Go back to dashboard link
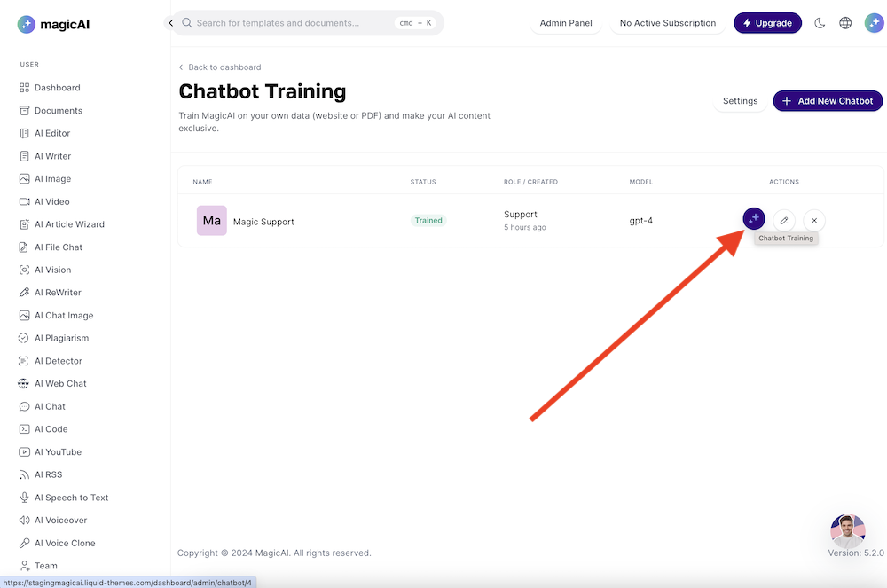The height and width of the screenshot is (588, 887). (220, 67)
